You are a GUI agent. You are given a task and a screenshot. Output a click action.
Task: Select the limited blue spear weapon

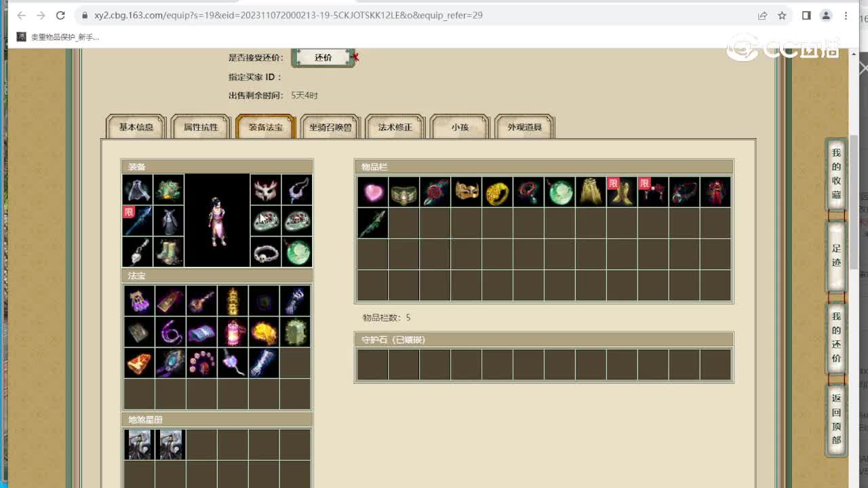(137, 221)
